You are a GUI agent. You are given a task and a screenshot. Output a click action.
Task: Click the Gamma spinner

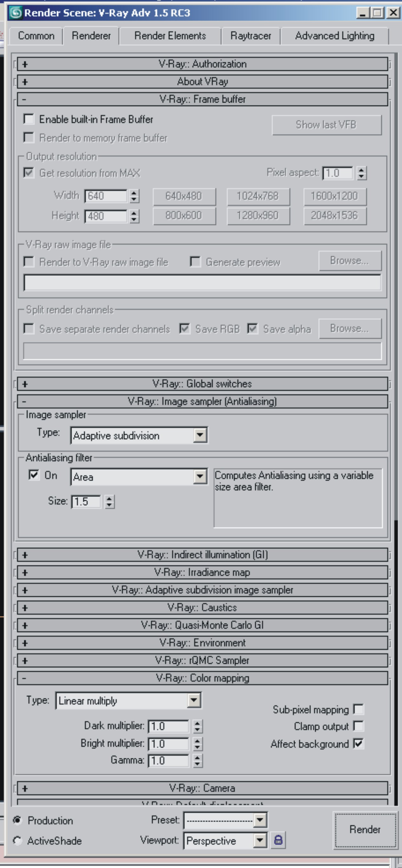point(198,760)
